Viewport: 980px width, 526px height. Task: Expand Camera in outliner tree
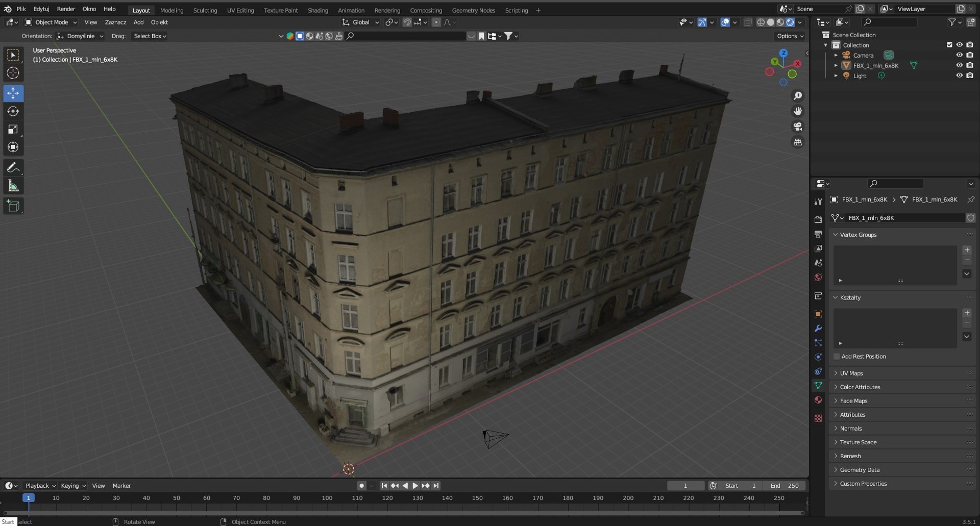(x=836, y=55)
